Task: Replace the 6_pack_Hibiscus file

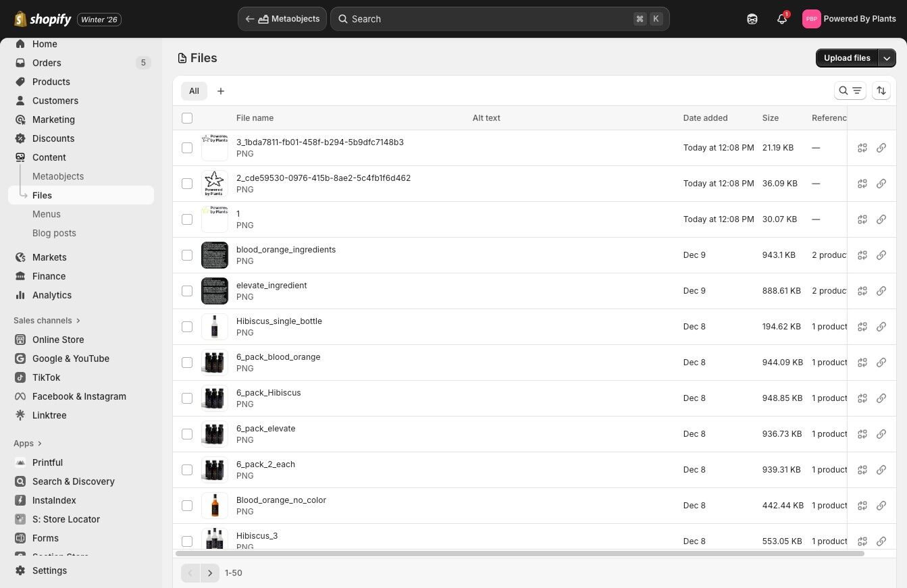Action: point(862,398)
